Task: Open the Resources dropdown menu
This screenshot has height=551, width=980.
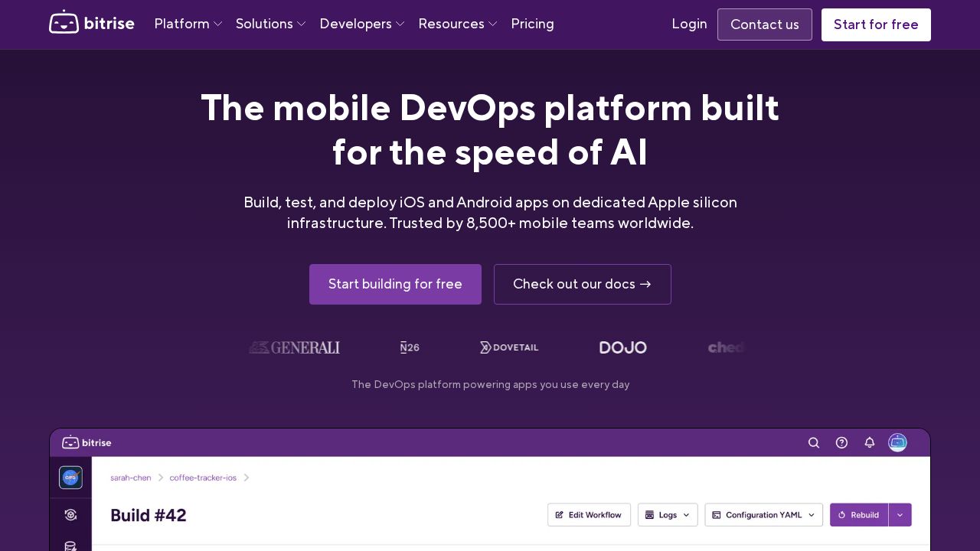Action: point(458,24)
